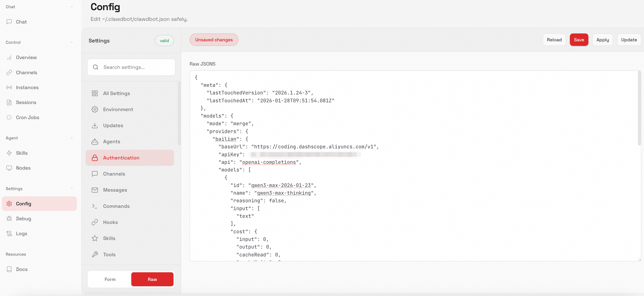Click the Updates download icon
644x296 pixels.
click(95, 125)
